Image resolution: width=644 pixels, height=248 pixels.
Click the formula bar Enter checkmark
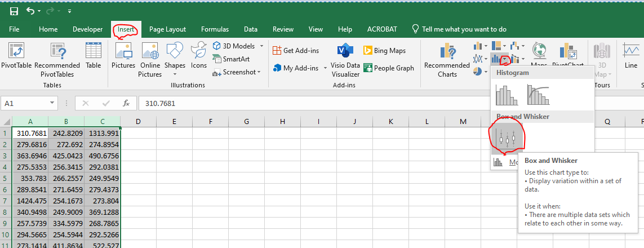pyautogui.click(x=106, y=104)
